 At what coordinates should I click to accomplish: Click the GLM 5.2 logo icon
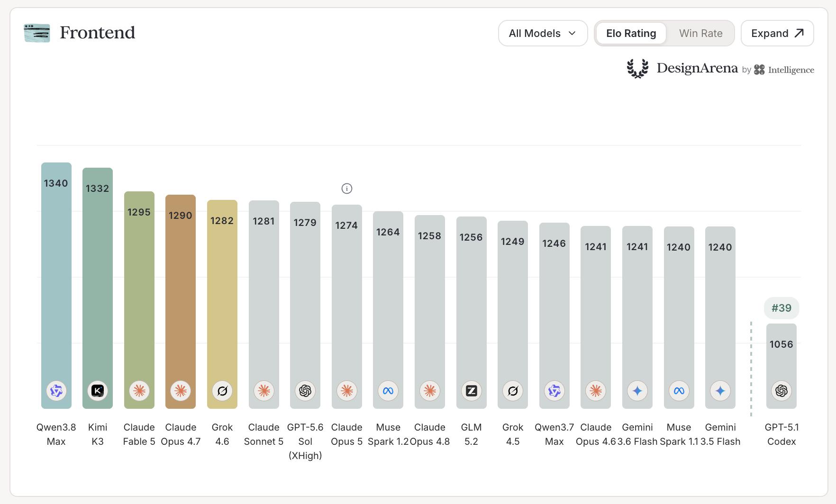click(472, 391)
